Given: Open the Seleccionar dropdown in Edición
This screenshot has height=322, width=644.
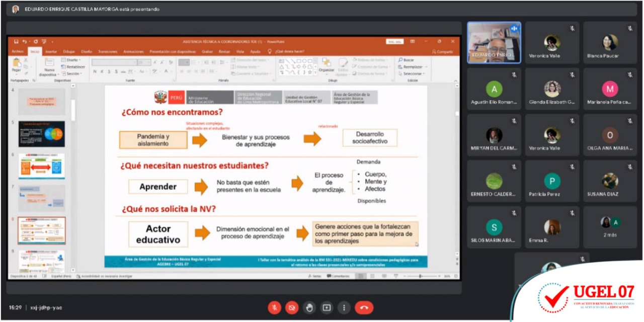Looking at the screenshot, I should click(x=413, y=73).
